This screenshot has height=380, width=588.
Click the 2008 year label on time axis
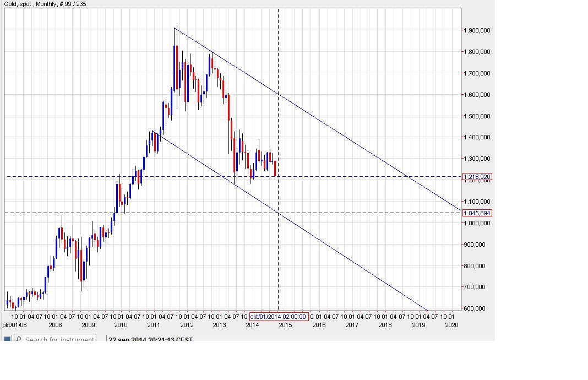pyautogui.click(x=55, y=325)
